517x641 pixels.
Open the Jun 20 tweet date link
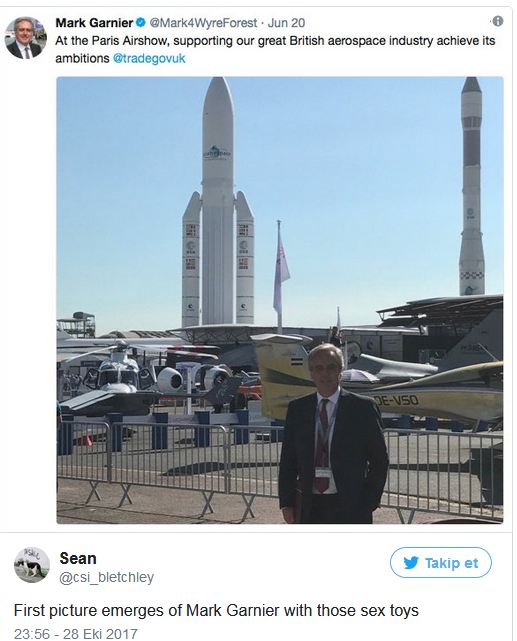[286, 22]
